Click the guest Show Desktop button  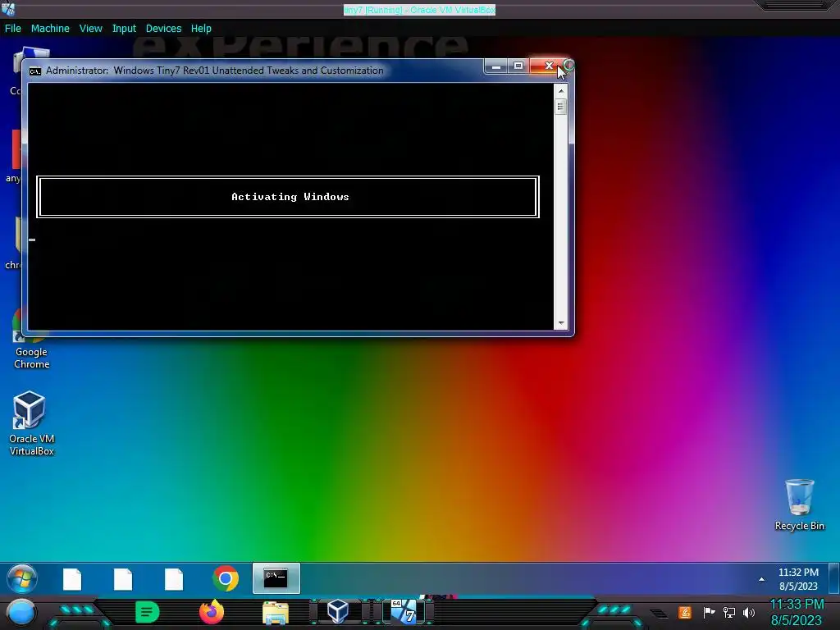[834, 578]
